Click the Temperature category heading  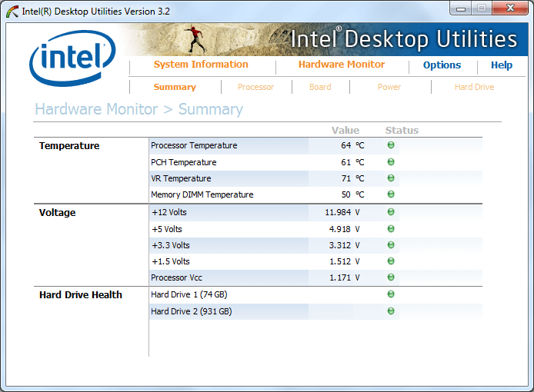[x=69, y=146]
